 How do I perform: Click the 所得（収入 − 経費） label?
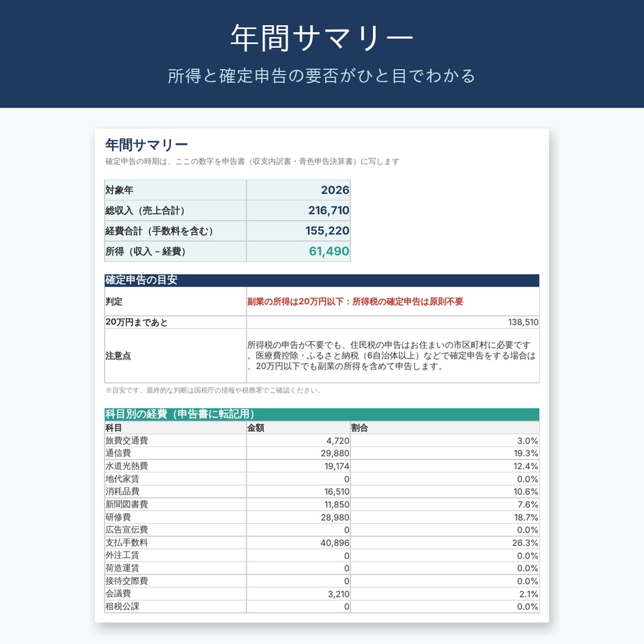[146, 252]
